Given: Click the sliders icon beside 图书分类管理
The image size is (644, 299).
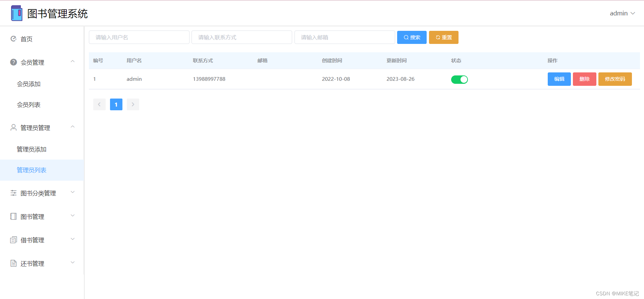Looking at the screenshot, I should [x=13, y=193].
